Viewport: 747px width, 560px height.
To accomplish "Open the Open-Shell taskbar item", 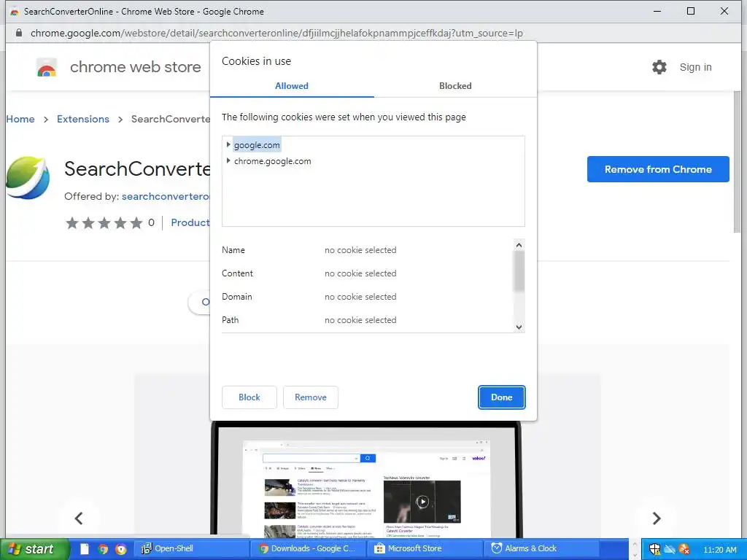I will coord(192,548).
